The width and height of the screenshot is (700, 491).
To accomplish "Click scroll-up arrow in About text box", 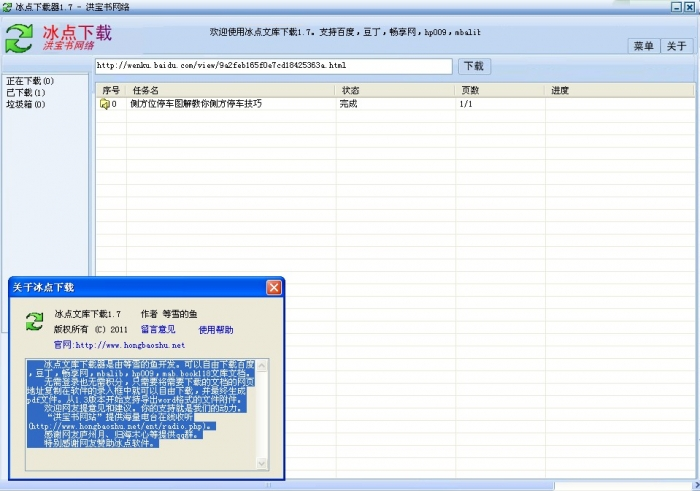I will tap(262, 366).
